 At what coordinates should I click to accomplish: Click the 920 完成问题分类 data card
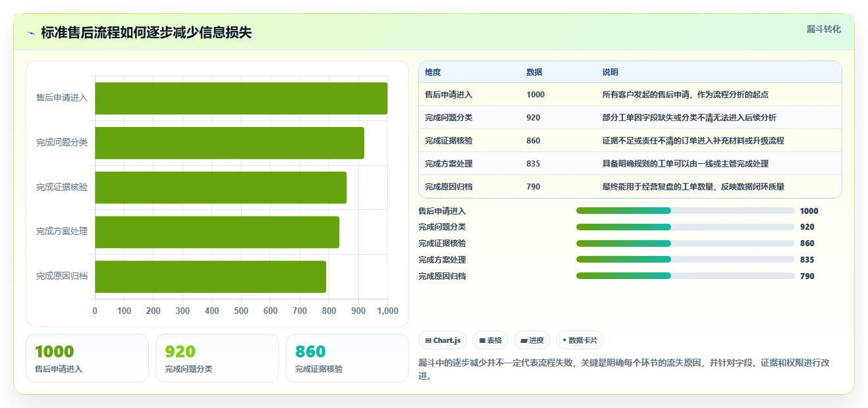pos(217,358)
